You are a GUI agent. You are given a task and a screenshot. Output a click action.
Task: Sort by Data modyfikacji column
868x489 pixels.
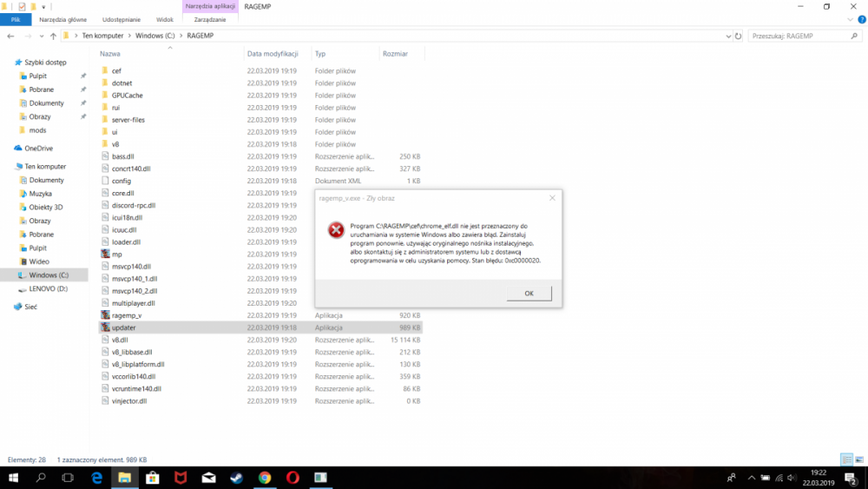[273, 54]
